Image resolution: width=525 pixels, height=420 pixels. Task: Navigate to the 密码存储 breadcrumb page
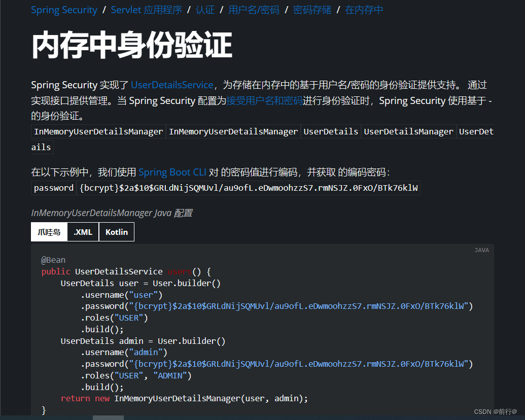(x=312, y=10)
